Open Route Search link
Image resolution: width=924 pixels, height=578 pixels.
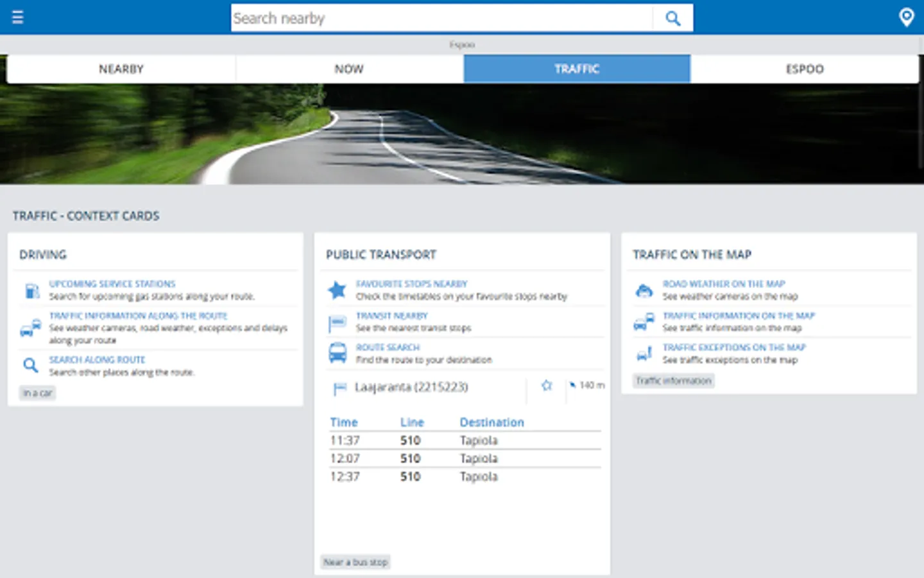point(388,347)
